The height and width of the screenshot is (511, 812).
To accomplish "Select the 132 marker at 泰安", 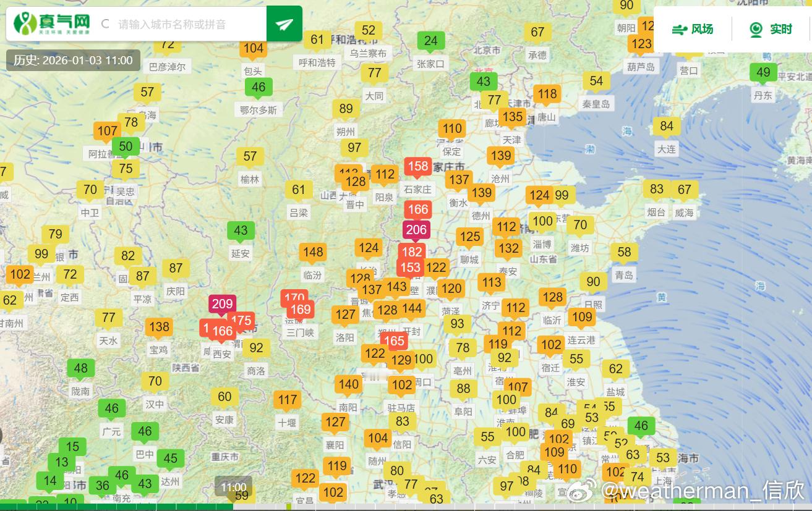I will [508, 249].
